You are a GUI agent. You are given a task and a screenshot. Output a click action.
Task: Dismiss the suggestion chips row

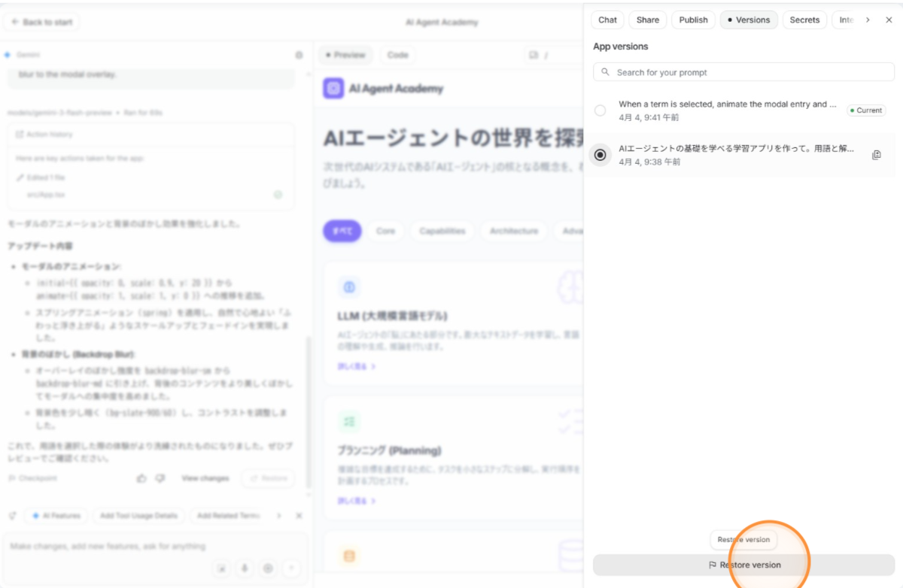pyautogui.click(x=299, y=516)
